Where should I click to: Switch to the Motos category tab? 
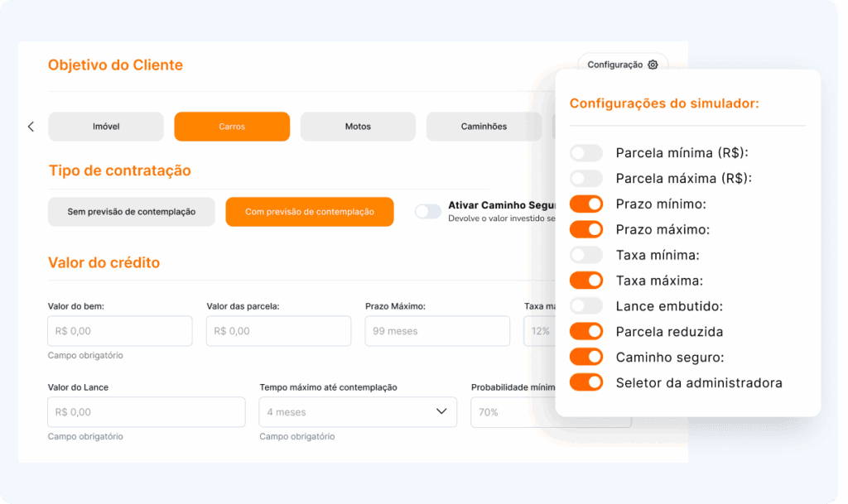point(358,127)
